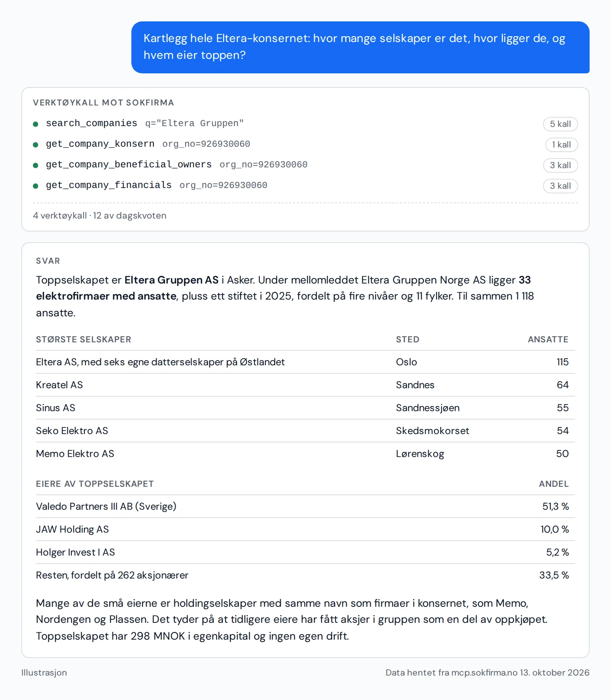Select the Holger Invest I AS row
This screenshot has width=611, height=700.
point(305,552)
